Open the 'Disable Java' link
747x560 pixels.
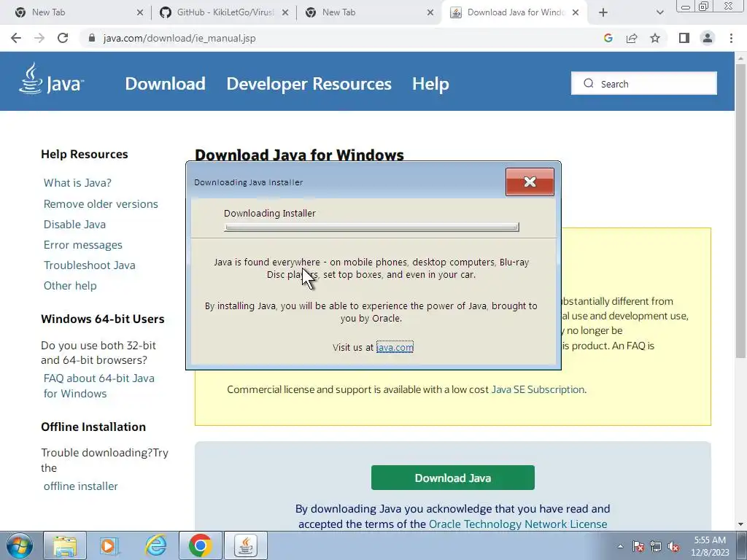(75, 225)
